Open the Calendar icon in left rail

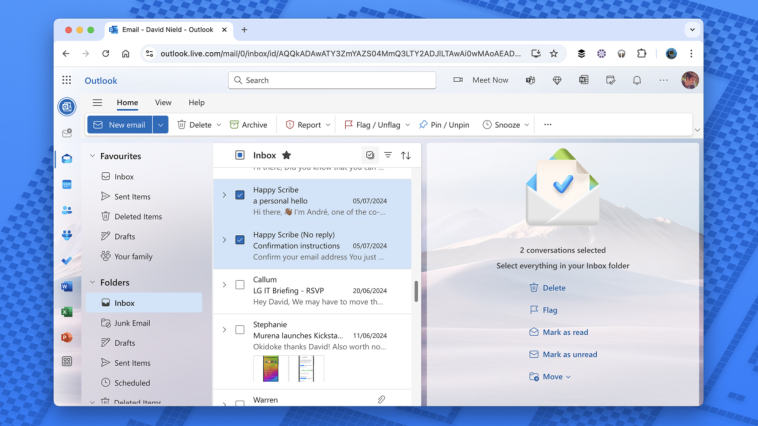(x=67, y=184)
